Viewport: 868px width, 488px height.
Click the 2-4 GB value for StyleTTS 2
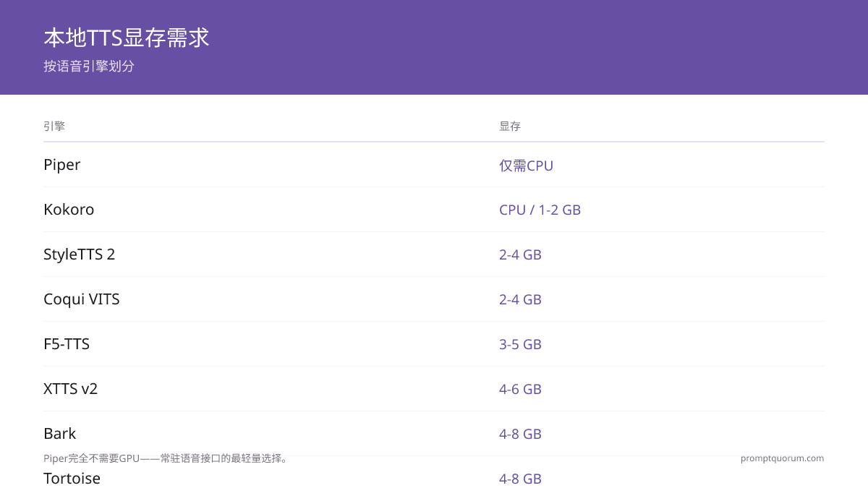click(x=520, y=254)
